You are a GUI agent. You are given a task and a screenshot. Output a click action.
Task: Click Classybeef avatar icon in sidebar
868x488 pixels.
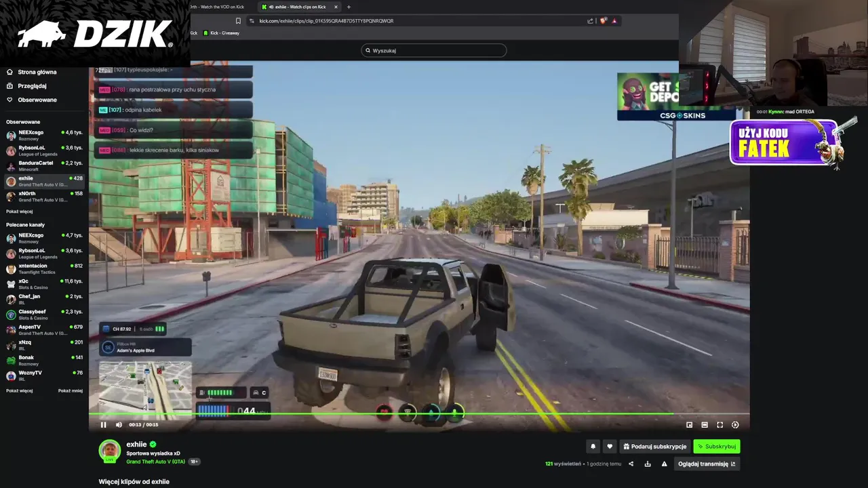[x=11, y=314]
